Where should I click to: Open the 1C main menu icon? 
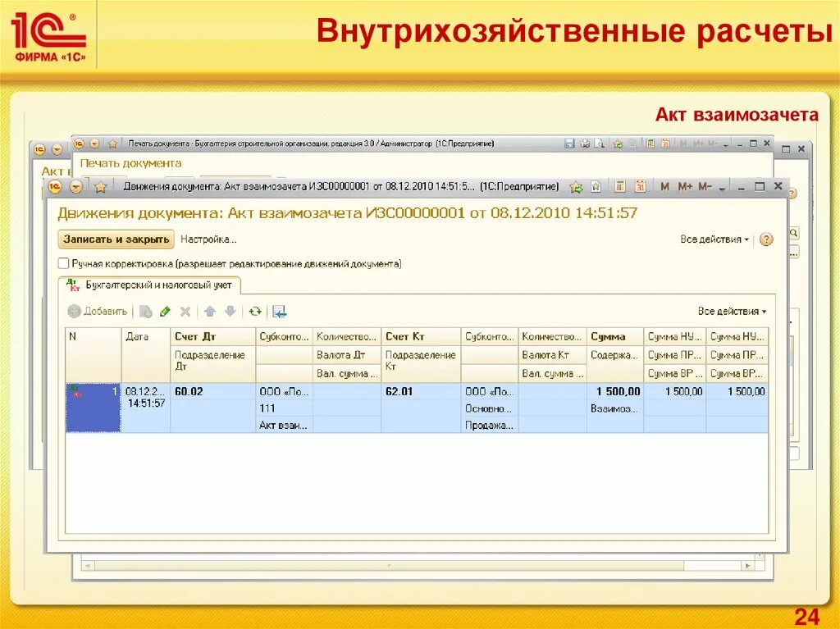(54, 186)
